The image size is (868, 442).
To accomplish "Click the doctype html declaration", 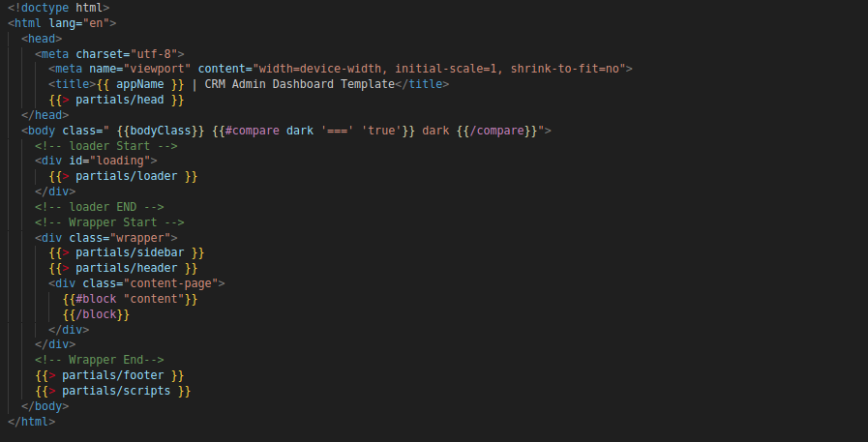I will 58,8.
